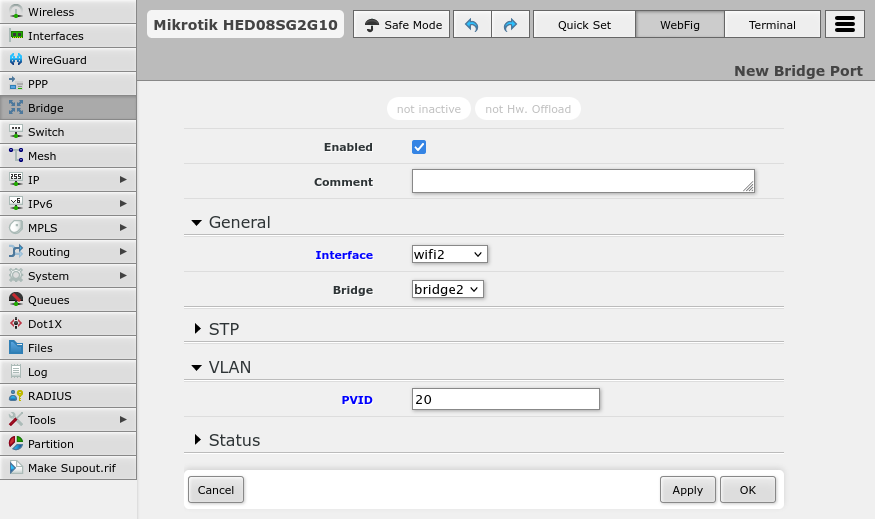This screenshot has width=875, height=519.
Task: Open the hamburger menu icon
Action: 845,25
